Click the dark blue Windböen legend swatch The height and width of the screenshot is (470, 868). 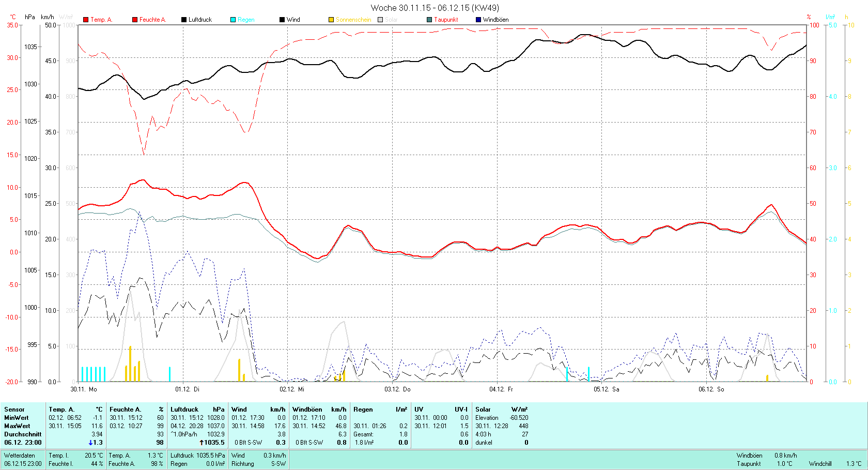coord(478,20)
